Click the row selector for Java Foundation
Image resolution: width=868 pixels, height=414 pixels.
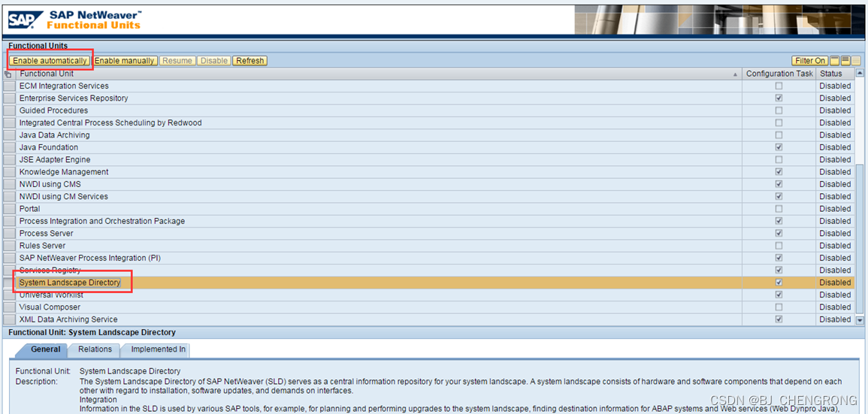[x=10, y=147]
